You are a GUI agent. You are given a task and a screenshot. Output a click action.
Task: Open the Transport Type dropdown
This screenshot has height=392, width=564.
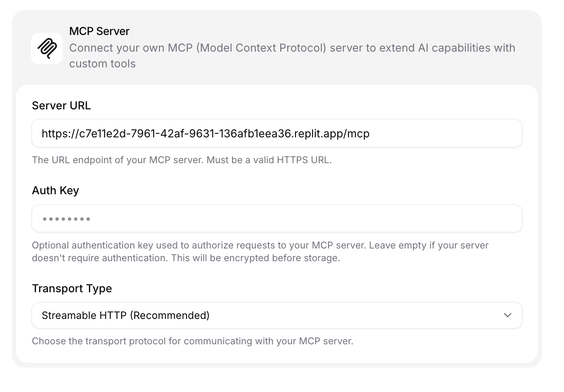(x=277, y=315)
